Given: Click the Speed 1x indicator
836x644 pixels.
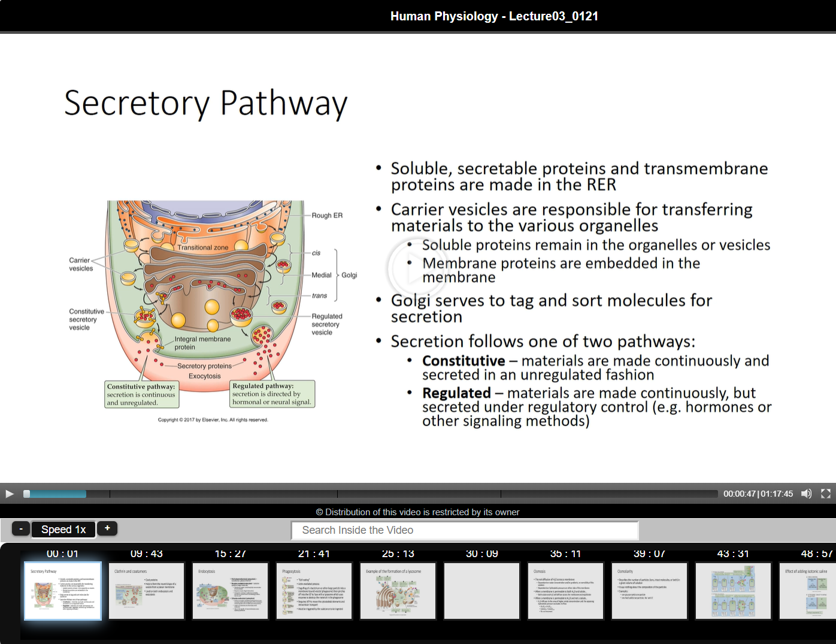Looking at the screenshot, I should (x=63, y=530).
